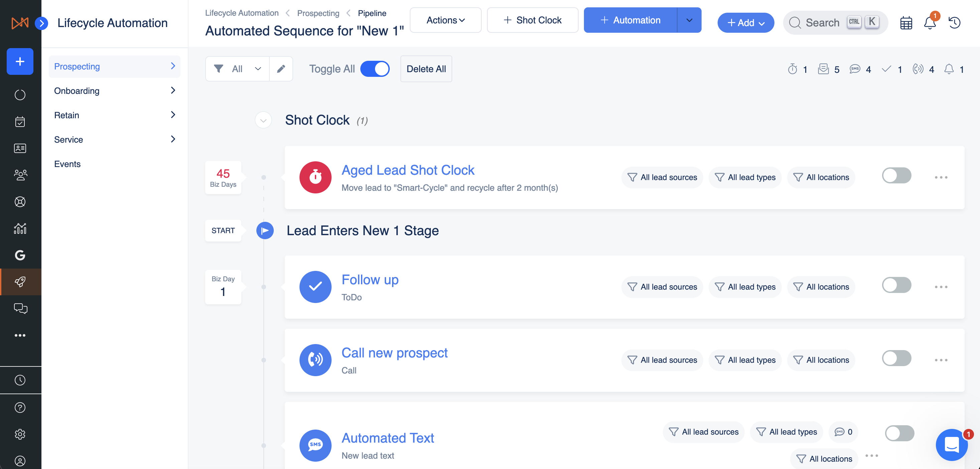
Task: Open the Follow up automation link
Action: [370, 280]
